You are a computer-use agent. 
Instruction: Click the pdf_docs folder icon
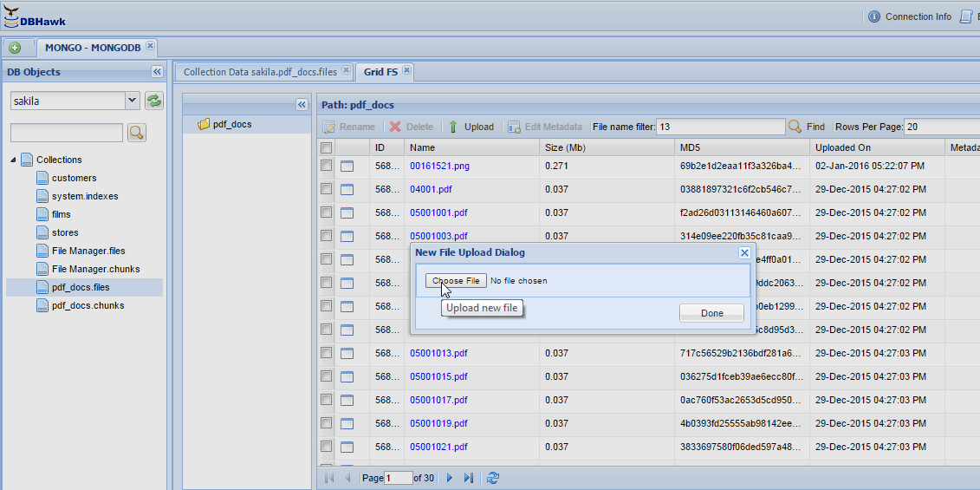(204, 125)
